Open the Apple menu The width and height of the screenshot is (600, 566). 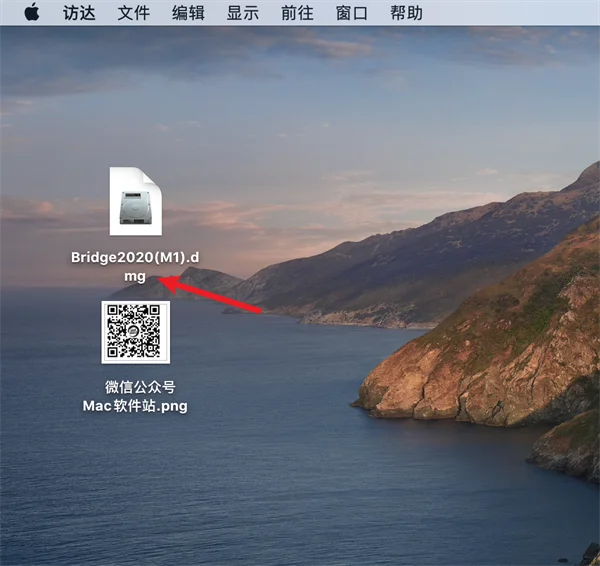32,12
